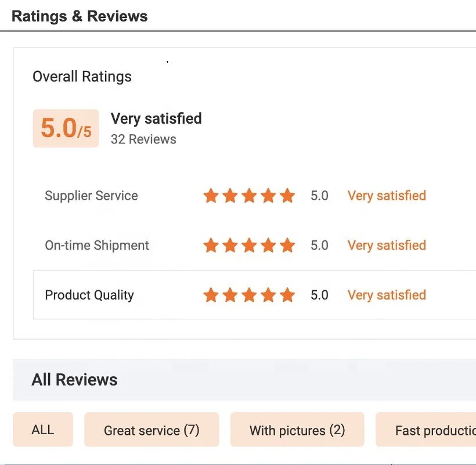Click the Supplier Service label

click(x=91, y=196)
